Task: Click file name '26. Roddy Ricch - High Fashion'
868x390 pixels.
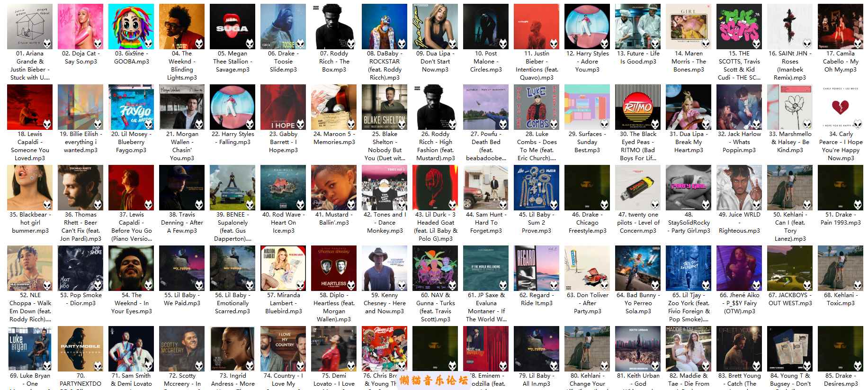Action: [435, 146]
